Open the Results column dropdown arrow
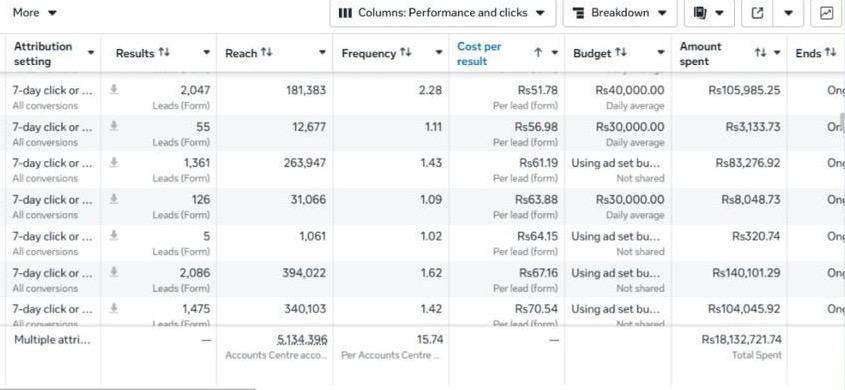Screen dimensions: 845x390 (206, 53)
